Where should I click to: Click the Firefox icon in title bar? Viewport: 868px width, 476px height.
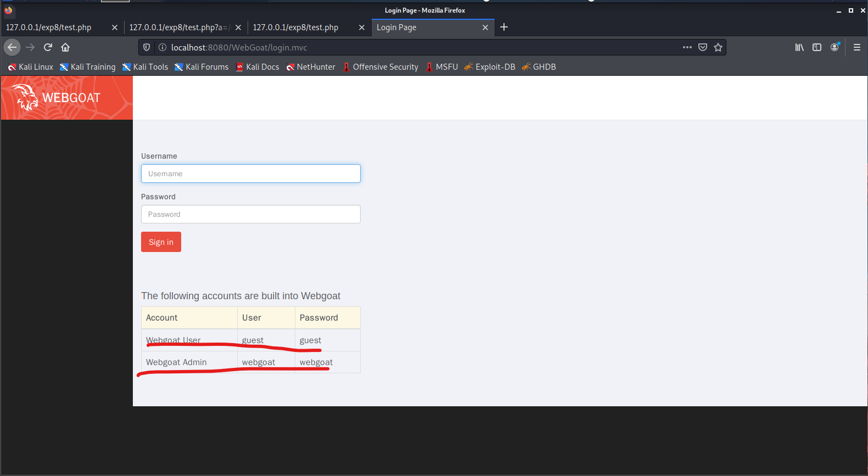click(x=8, y=10)
